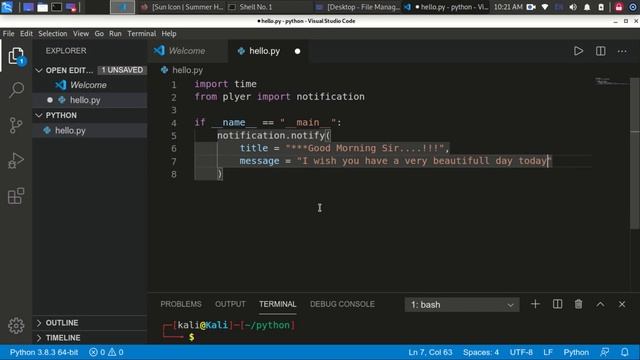640x360 pixels.
Task: Open hello.py in the PYTHON folder
Action: (x=90, y=131)
